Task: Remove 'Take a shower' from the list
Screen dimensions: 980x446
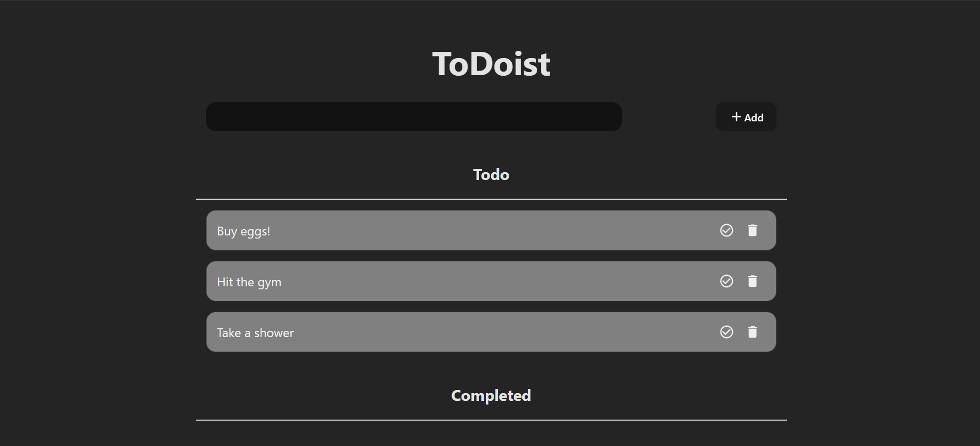Action: 753,332
